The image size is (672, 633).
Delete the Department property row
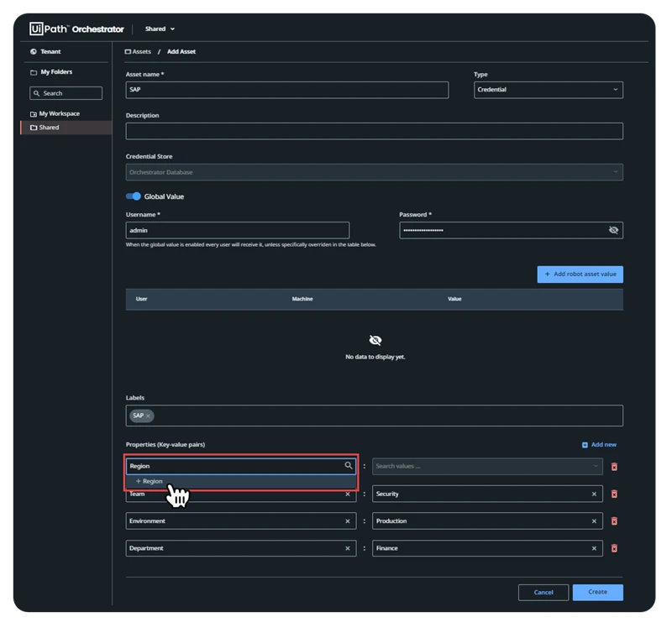tap(614, 548)
